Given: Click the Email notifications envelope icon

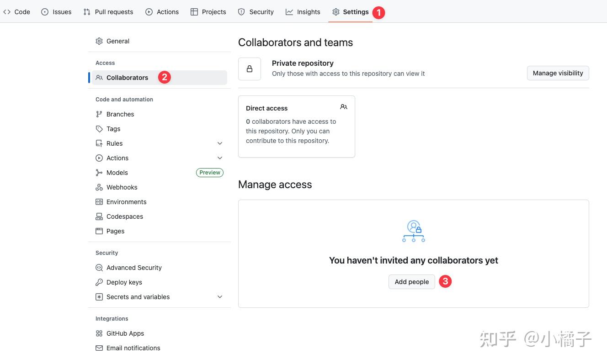Looking at the screenshot, I should 99,348.
